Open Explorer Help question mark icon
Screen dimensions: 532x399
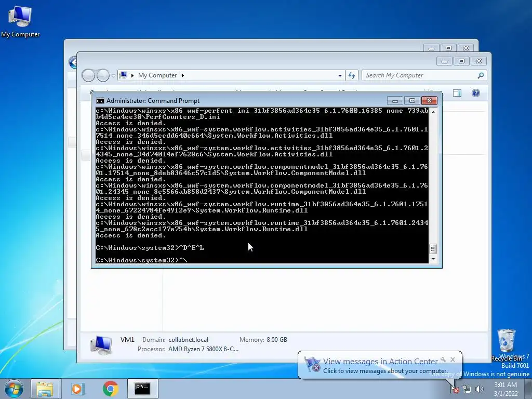[476, 93]
